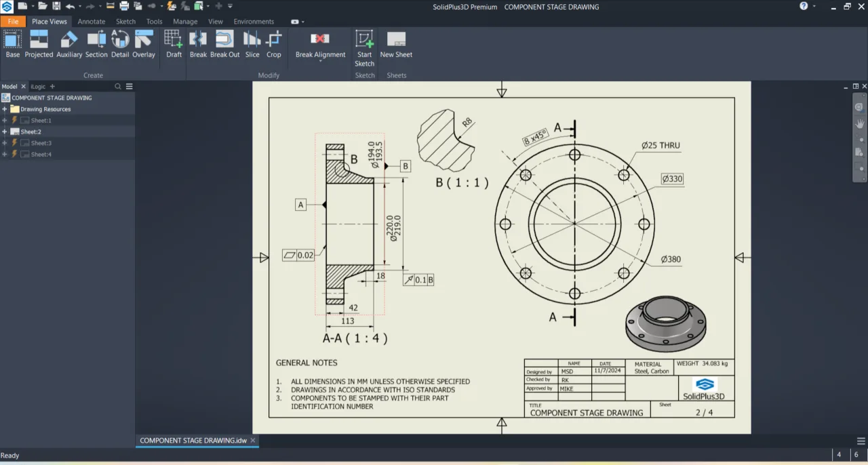The height and width of the screenshot is (465, 868).
Task: Customize quick access toolbar dropdown
Action: [x=230, y=6]
